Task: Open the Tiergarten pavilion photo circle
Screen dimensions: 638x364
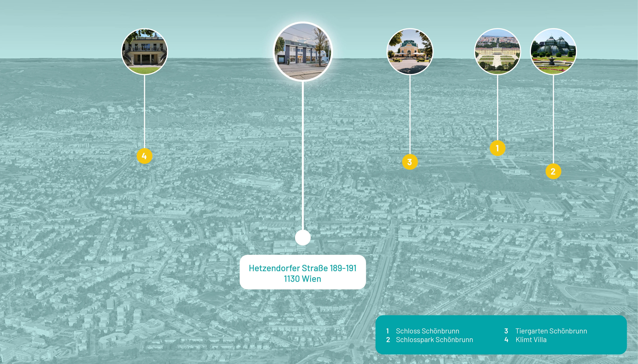Action: [x=410, y=52]
